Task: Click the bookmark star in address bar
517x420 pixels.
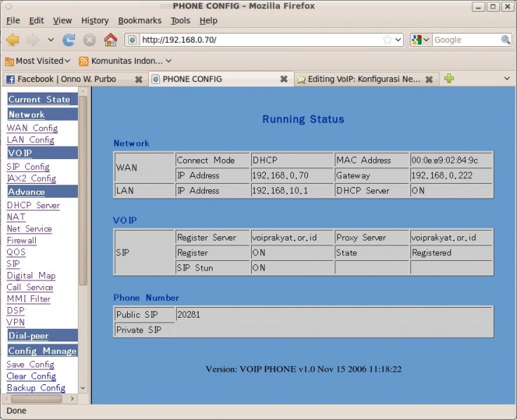Action: coord(387,40)
